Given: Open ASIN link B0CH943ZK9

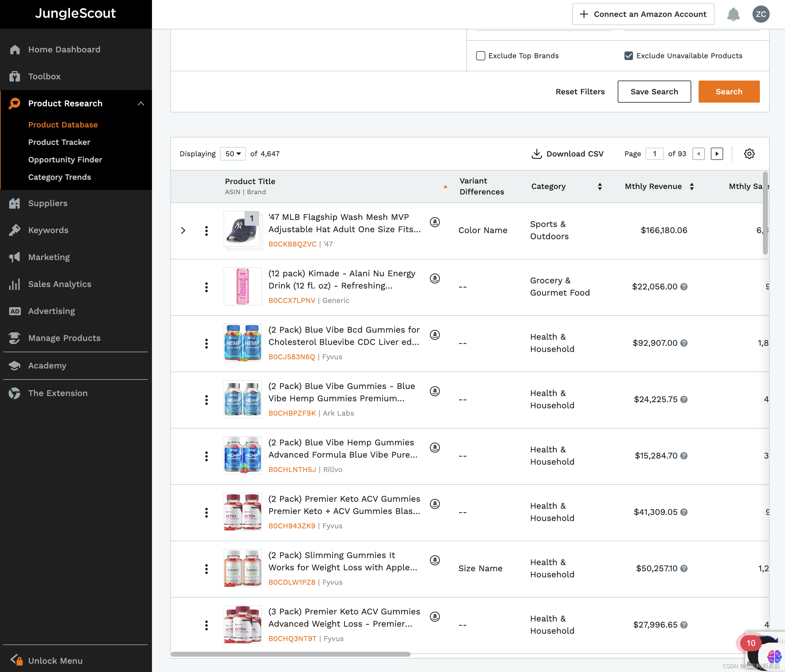Looking at the screenshot, I should 292,526.
